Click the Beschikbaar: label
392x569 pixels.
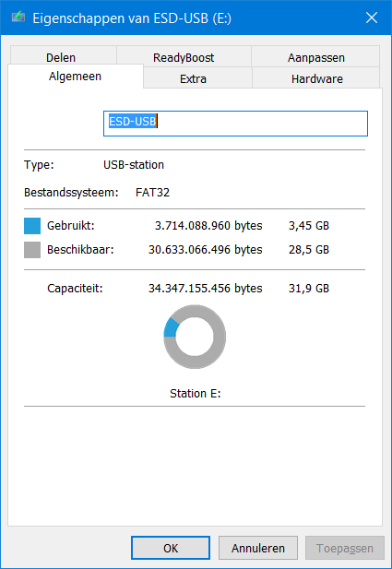pos(80,250)
